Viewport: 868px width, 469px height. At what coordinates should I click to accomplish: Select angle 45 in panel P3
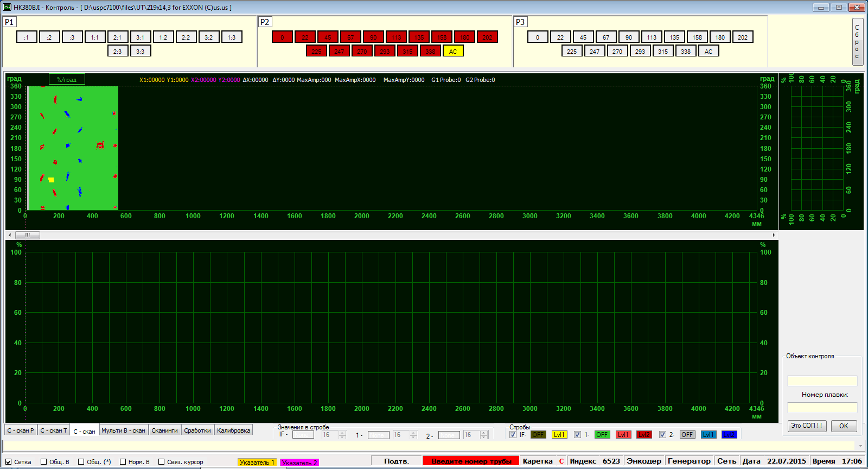583,37
